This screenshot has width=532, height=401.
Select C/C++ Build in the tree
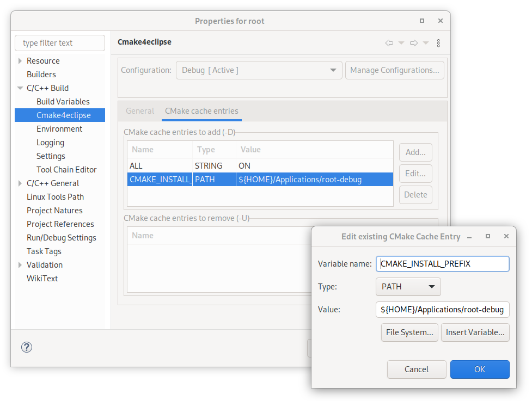[x=47, y=88]
